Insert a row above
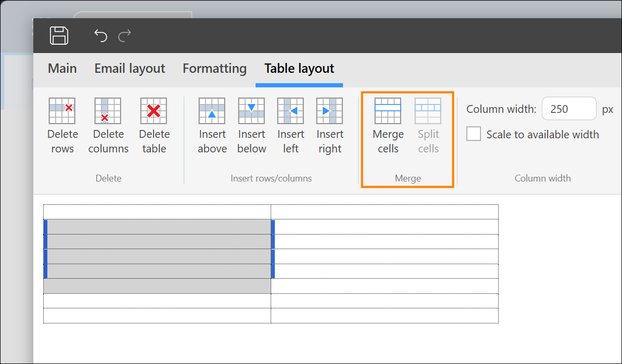The height and width of the screenshot is (364, 622). pyautogui.click(x=212, y=126)
